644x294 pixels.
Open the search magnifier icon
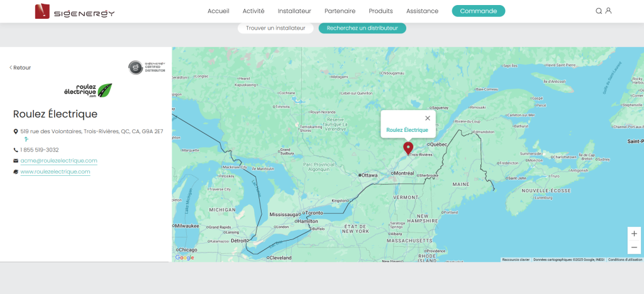pos(599,11)
